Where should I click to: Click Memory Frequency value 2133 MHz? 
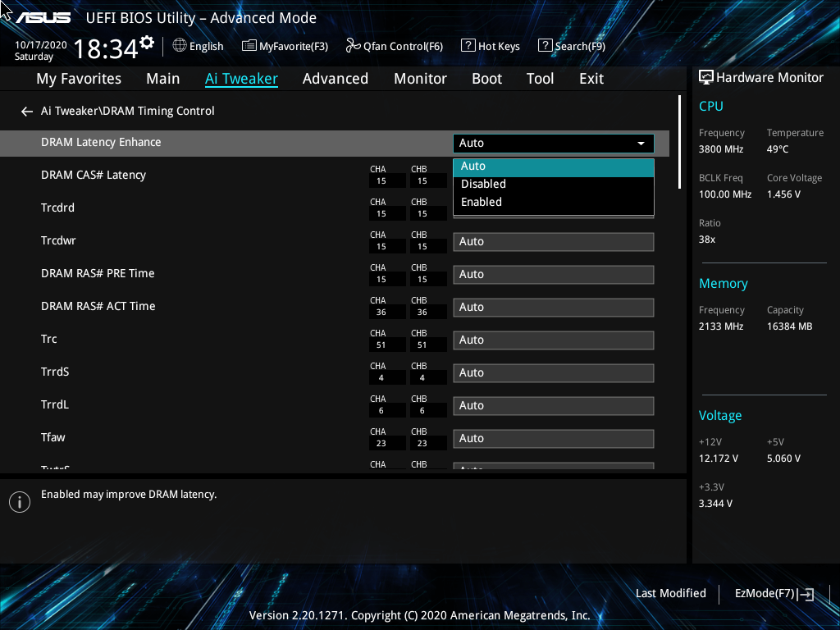click(721, 326)
